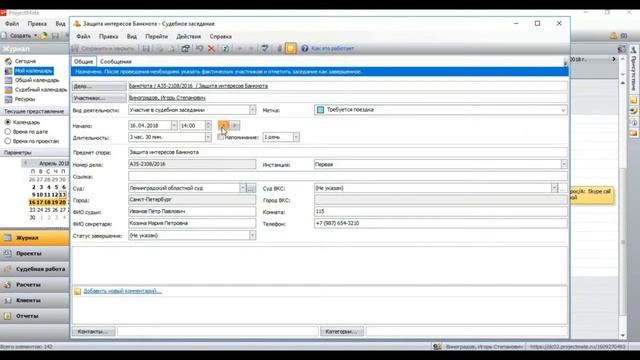This screenshot has height=360, width=640.
Task: Click the Контакты... button
Action: pyautogui.click(x=93, y=331)
